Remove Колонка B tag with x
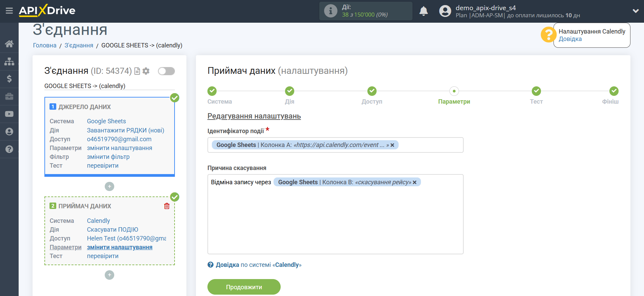 (x=415, y=182)
